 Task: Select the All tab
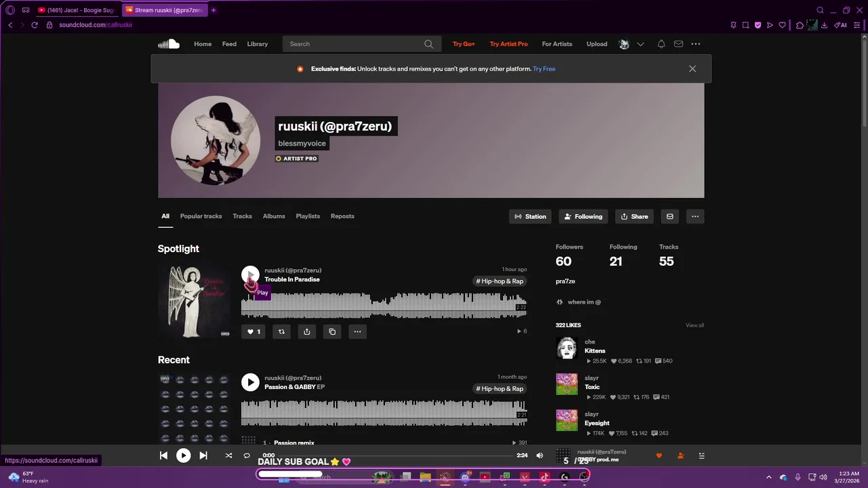(x=165, y=216)
